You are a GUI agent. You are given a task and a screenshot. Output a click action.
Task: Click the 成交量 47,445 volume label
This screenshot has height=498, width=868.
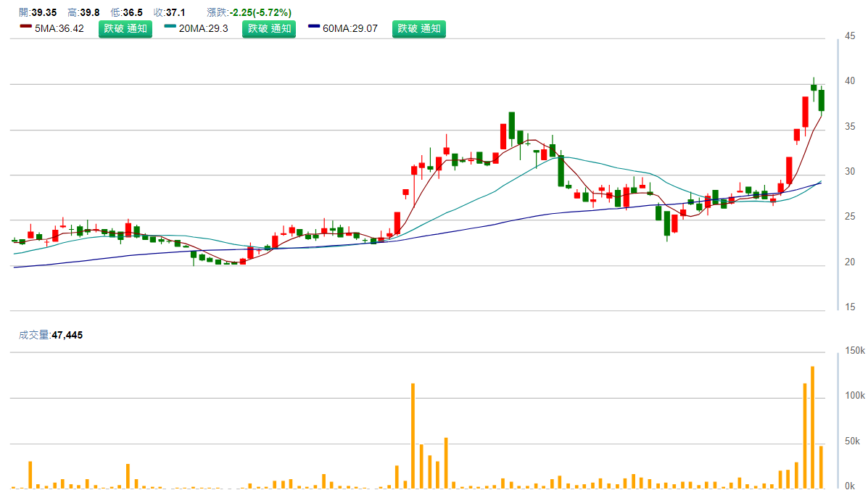tap(51, 335)
